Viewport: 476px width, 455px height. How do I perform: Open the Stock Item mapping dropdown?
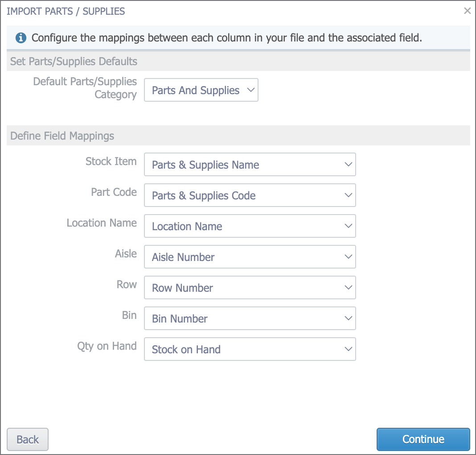pos(250,164)
